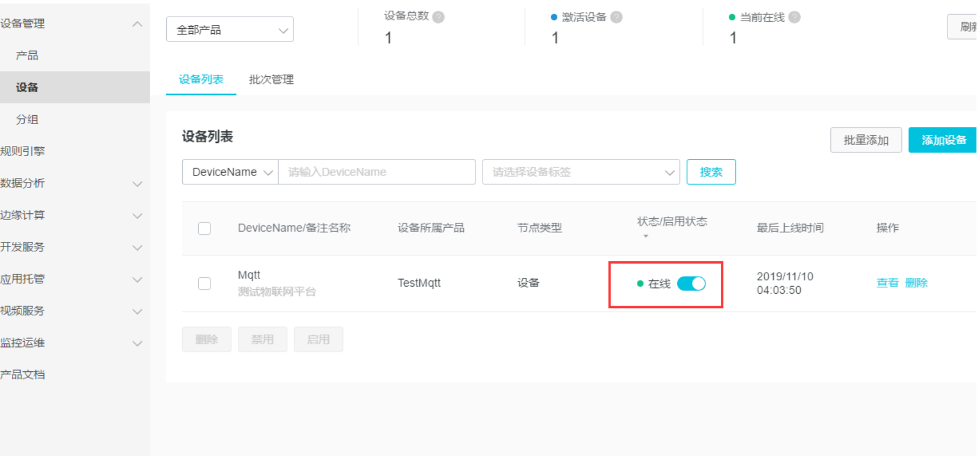The height and width of the screenshot is (457, 980).
Task: Click the 搜索 button
Action: [x=711, y=172]
